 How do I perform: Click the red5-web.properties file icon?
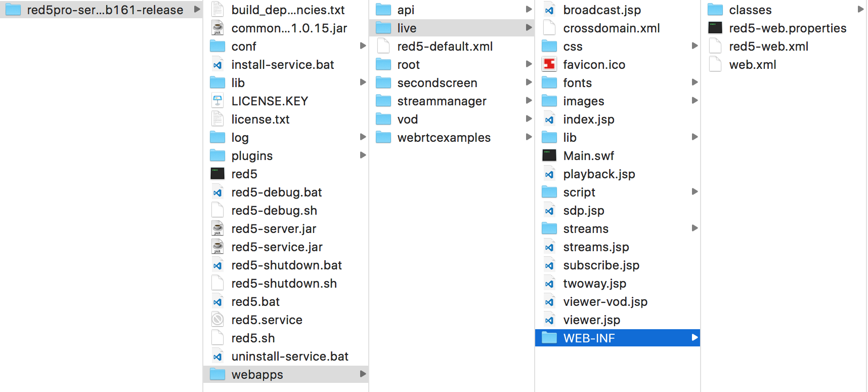pos(715,28)
